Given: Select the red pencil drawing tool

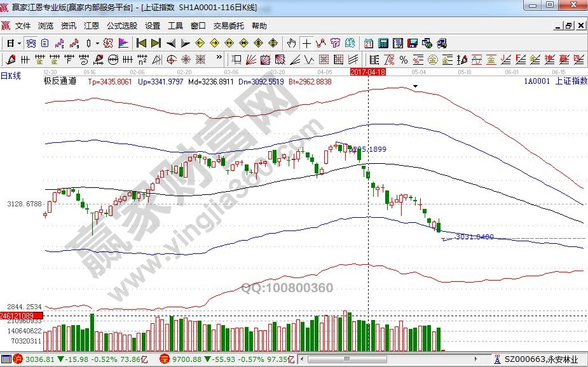Looking at the screenshot, I should point(10,60).
